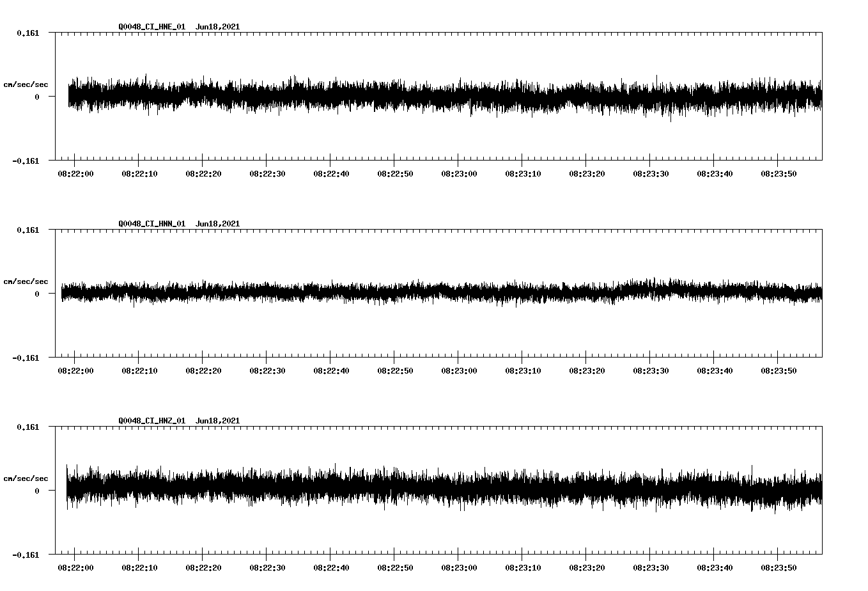Click the 0.161 upper limit of HNE plot
Viewport: 868px width, 591px height.
pyautogui.click(x=27, y=33)
